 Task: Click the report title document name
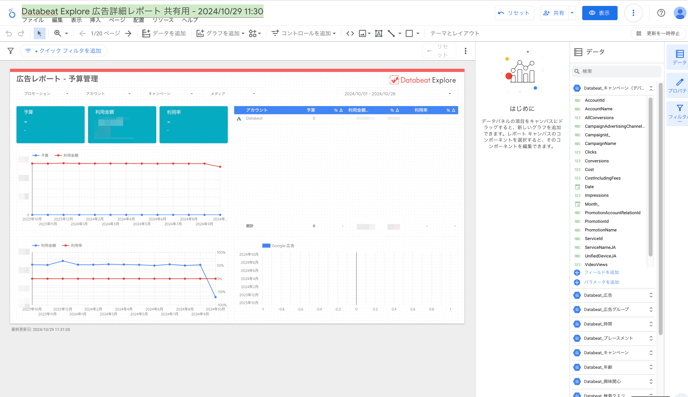point(142,11)
